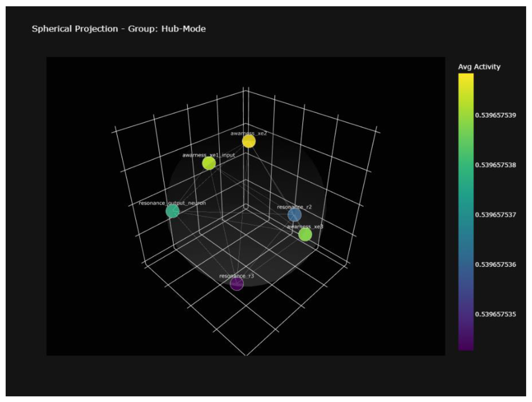Screen dimensions: 532x402
Task: Click colorbar tick value 0.539657537
Action: [495, 215]
